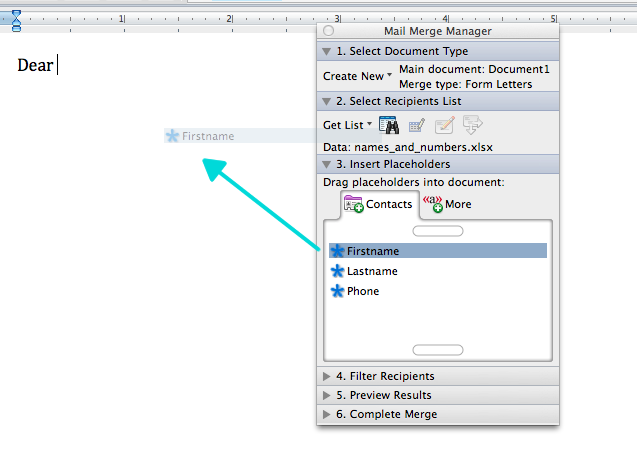Collapse the Select Recipients List section
This screenshot has height=454, width=637.
point(326,102)
